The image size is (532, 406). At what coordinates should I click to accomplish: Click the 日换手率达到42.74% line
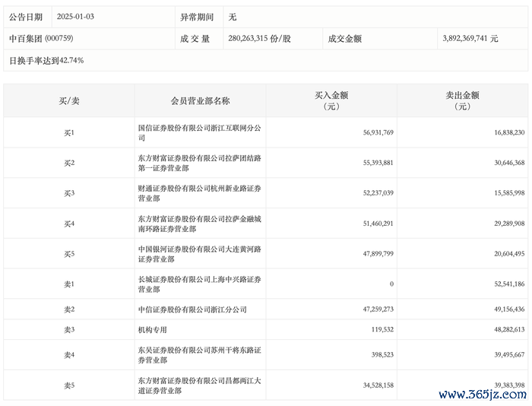[x=46, y=60]
